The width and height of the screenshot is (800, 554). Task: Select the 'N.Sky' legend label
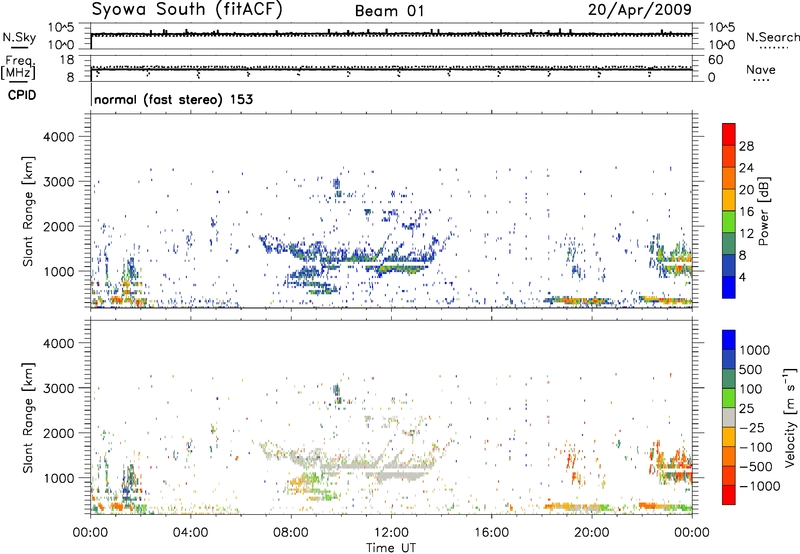[x=19, y=37]
